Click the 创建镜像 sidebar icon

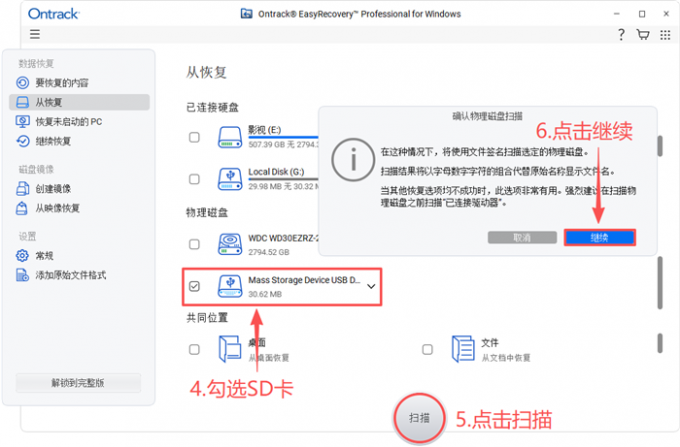point(23,189)
